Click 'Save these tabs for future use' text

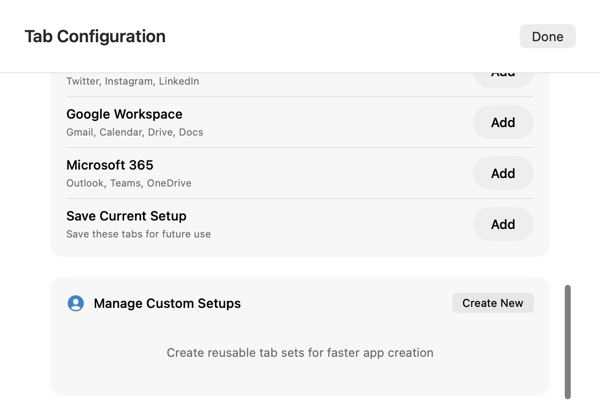(x=139, y=234)
